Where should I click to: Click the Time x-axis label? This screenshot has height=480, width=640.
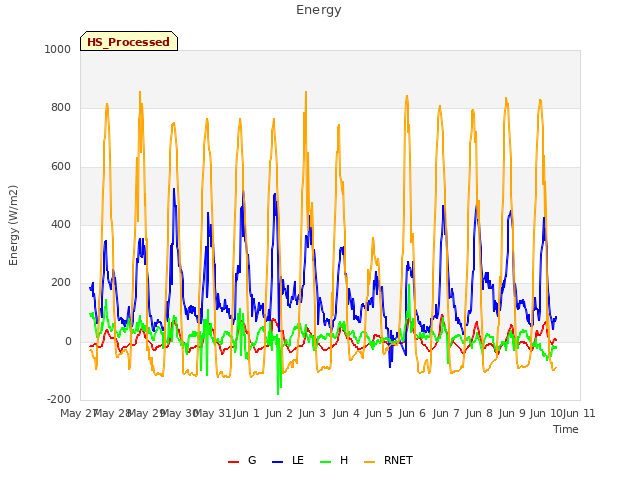click(566, 429)
